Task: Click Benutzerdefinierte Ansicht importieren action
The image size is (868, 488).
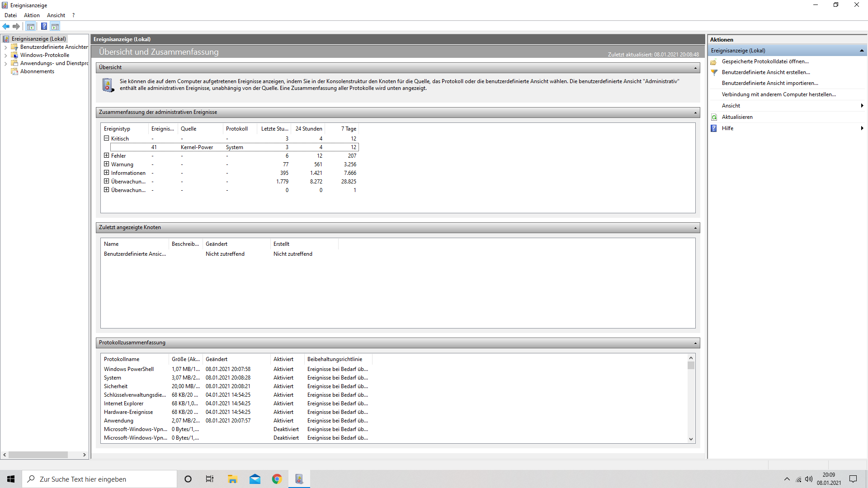Action: pos(769,83)
